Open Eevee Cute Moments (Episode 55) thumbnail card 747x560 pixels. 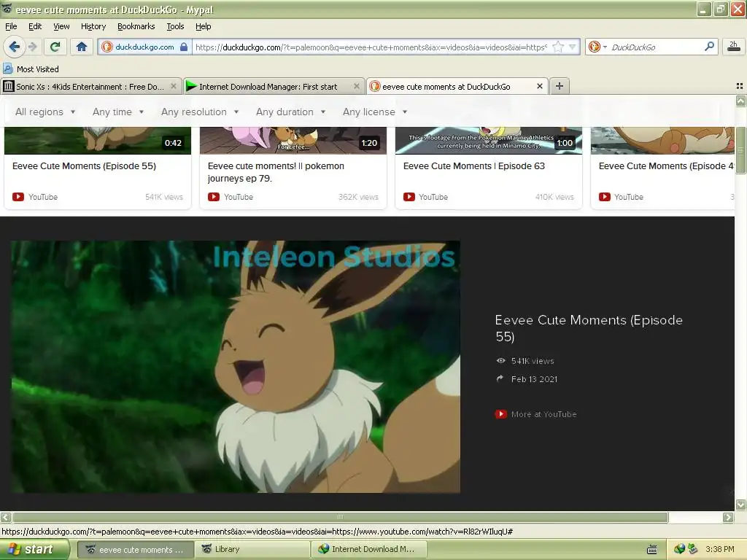click(x=98, y=141)
